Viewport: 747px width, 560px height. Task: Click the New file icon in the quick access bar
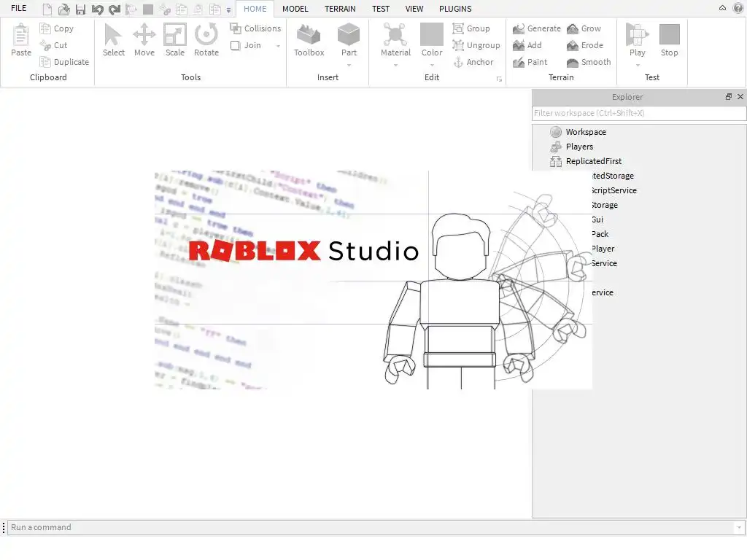tap(47, 9)
